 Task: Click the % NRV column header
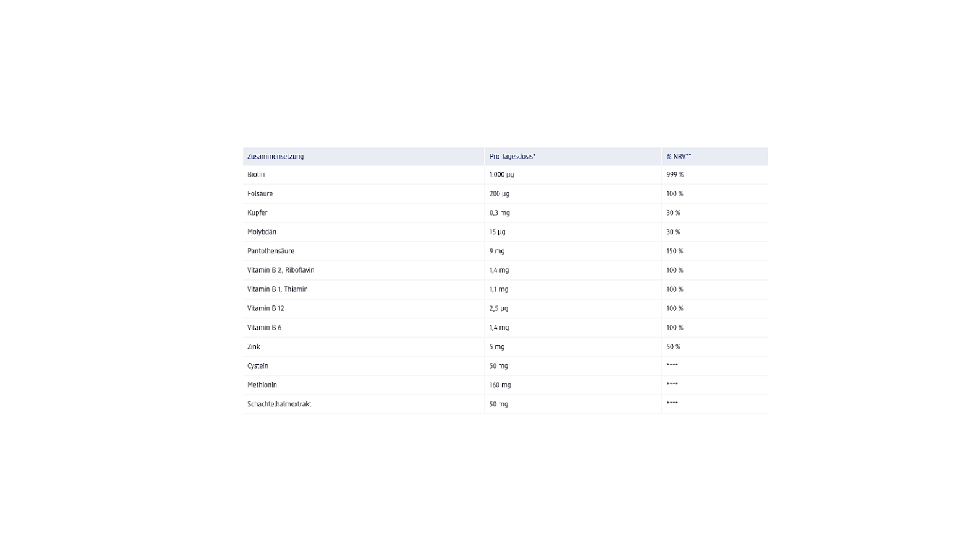[679, 157]
